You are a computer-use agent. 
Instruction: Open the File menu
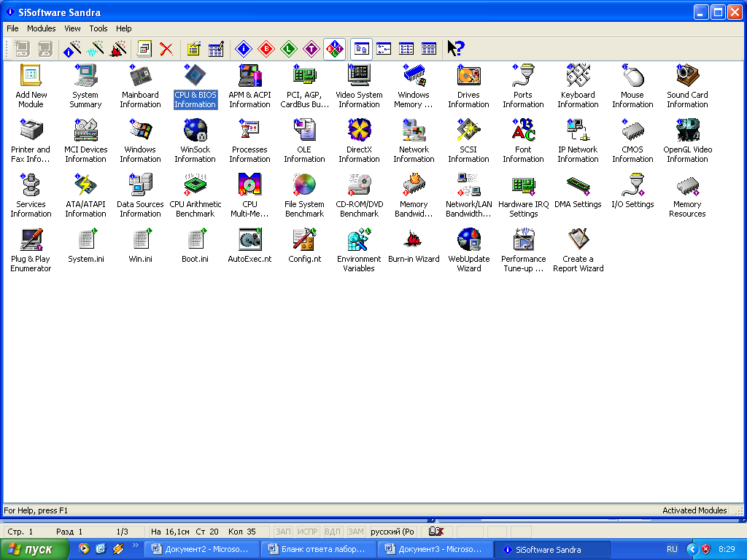(12, 28)
